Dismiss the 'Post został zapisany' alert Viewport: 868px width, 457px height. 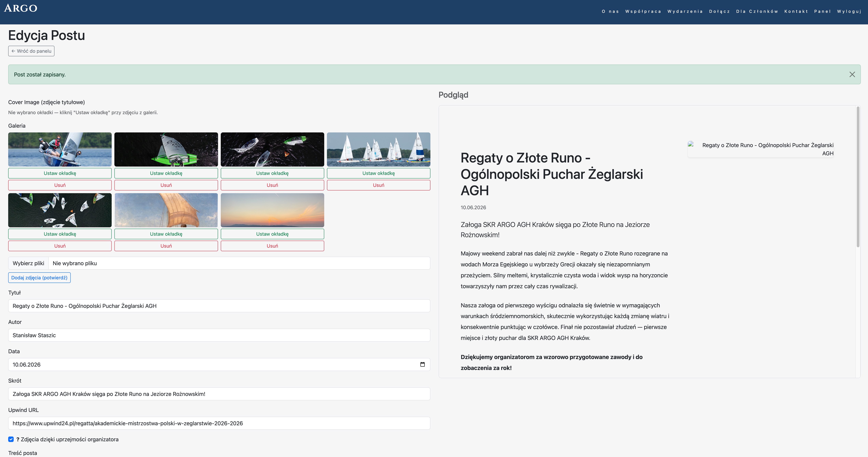pos(852,74)
